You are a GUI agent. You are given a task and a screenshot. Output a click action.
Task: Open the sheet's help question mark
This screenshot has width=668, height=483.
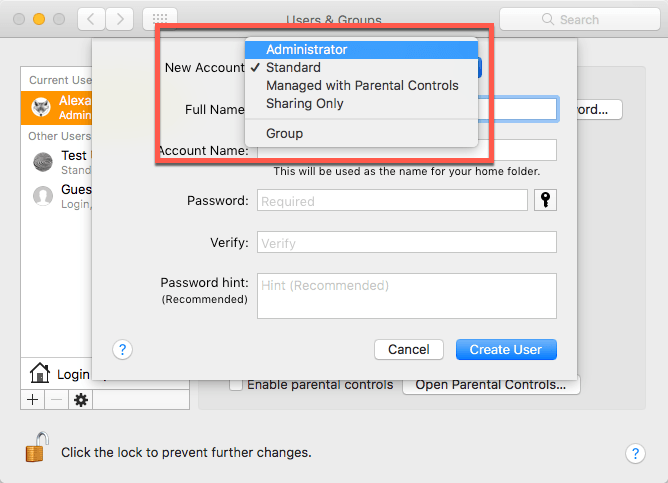[122, 349]
